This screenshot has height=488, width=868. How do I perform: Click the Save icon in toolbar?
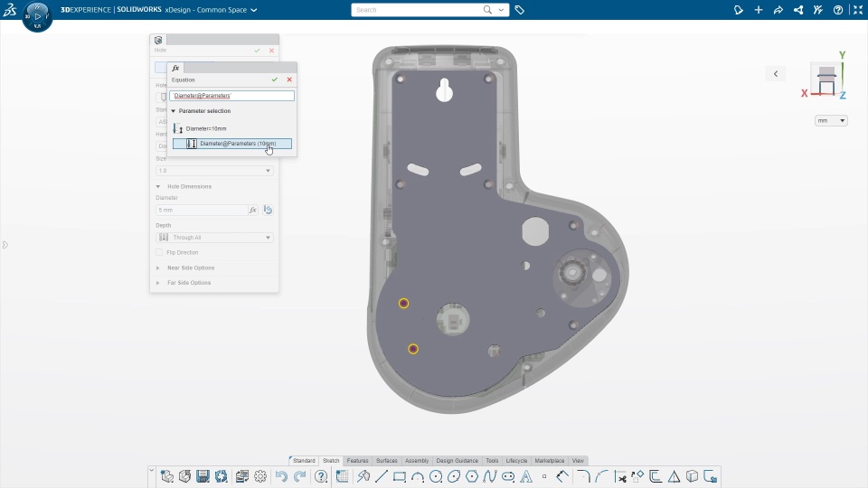point(203,476)
